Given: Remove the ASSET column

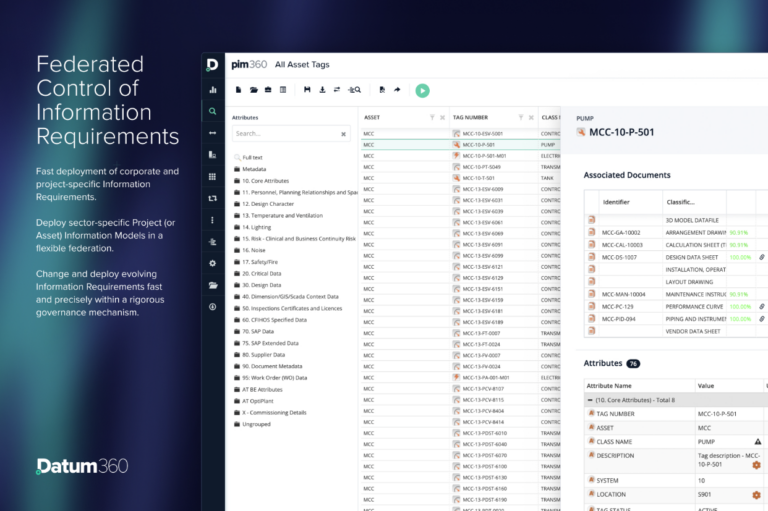Looking at the screenshot, I should click(442, 118).
